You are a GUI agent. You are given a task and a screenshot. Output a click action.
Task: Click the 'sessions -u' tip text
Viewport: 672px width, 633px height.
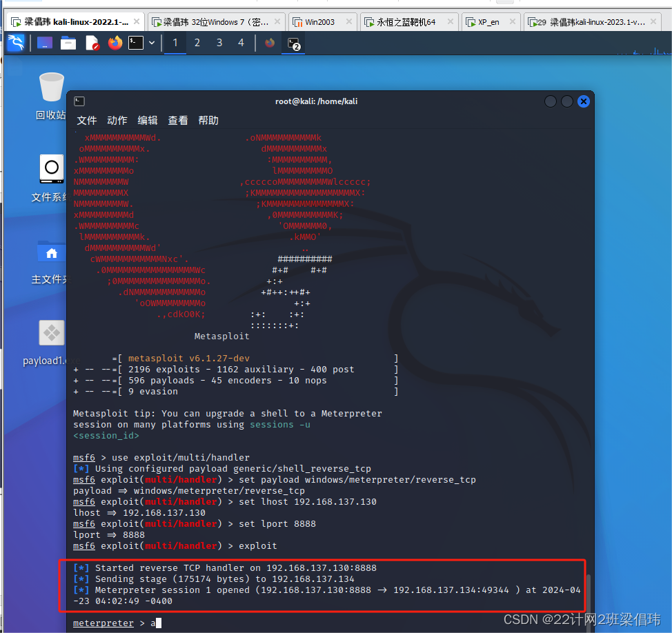pyautogui.click(x=280, y=425)
